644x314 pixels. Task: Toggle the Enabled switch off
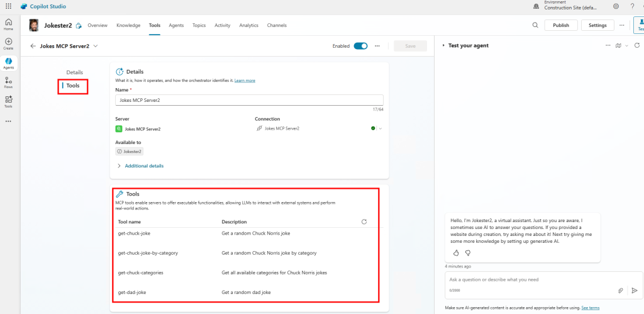coord(360,46)
